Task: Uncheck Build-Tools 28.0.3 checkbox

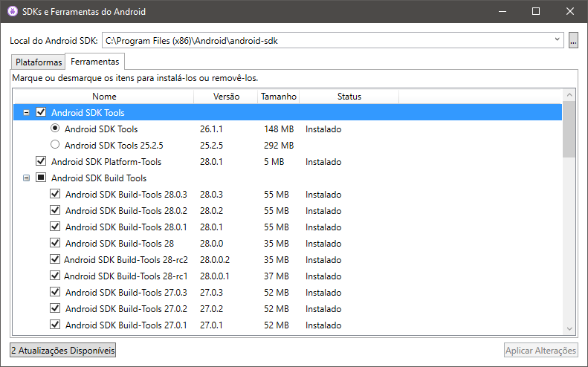Action: [x=55, y=194]
